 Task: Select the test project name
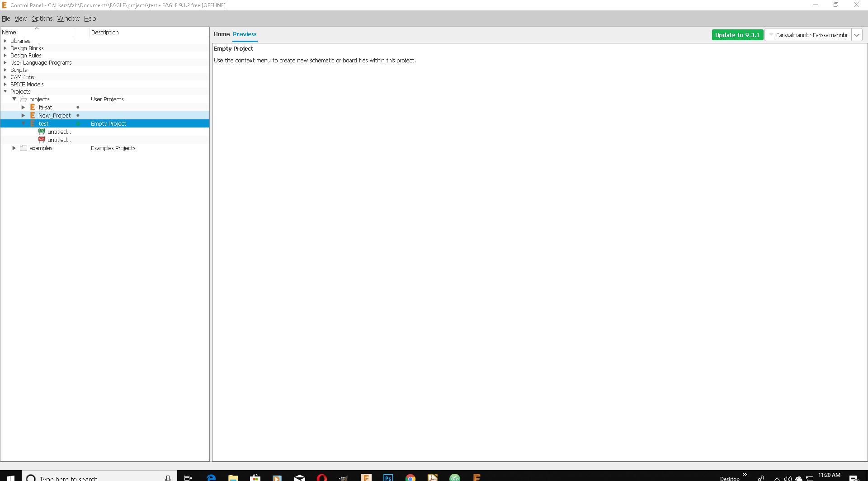coord(43,124)
